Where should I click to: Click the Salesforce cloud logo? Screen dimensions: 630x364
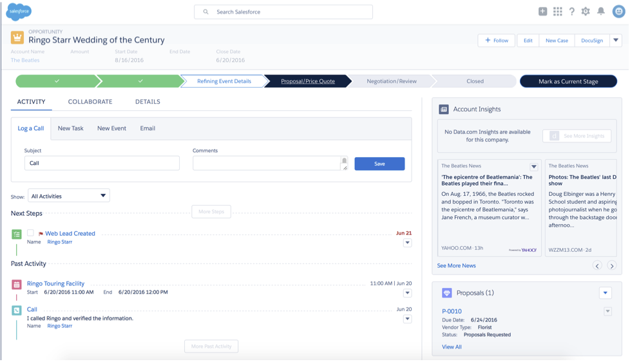point(19,11)
